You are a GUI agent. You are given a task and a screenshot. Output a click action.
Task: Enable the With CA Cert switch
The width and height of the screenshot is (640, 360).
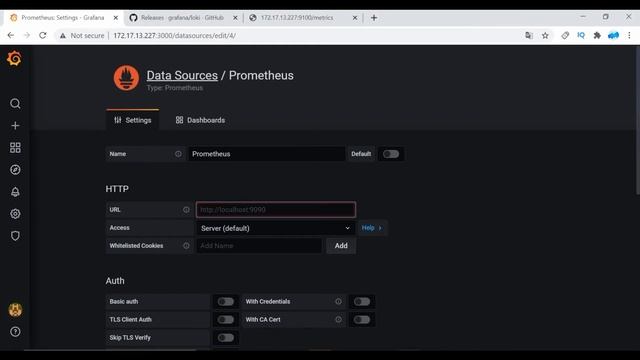[x=362, y=320]
